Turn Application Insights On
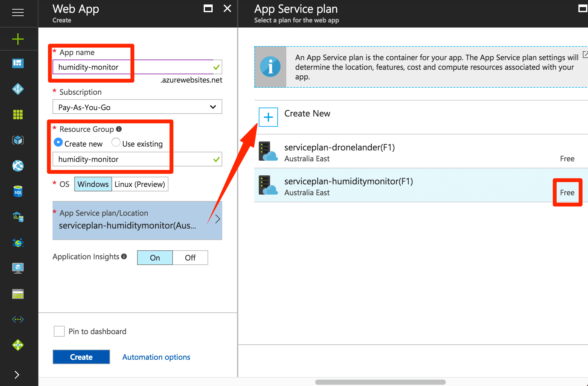This screenshot has height=386, width=588. 155,258
